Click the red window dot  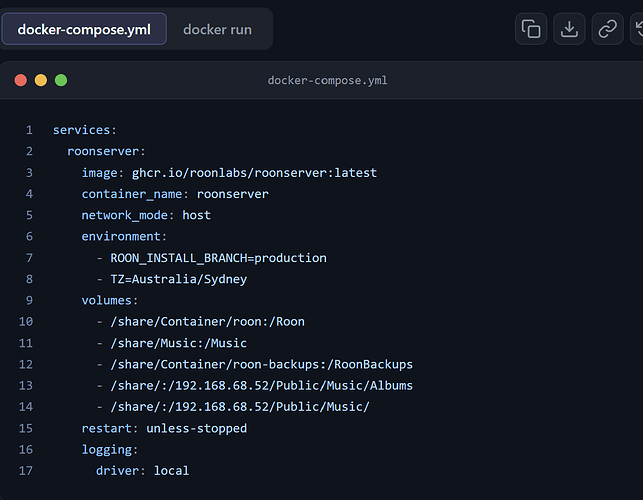coord(21,80)
